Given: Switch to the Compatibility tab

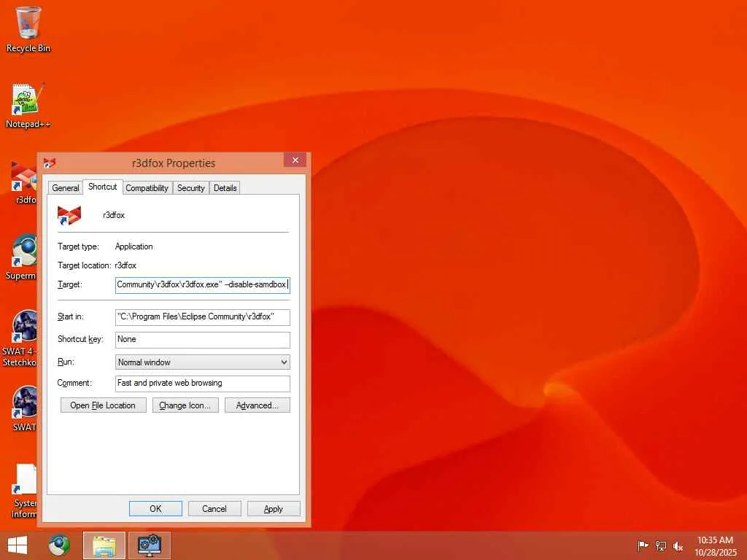Looking at the screenshot, I should click(147, 188).
